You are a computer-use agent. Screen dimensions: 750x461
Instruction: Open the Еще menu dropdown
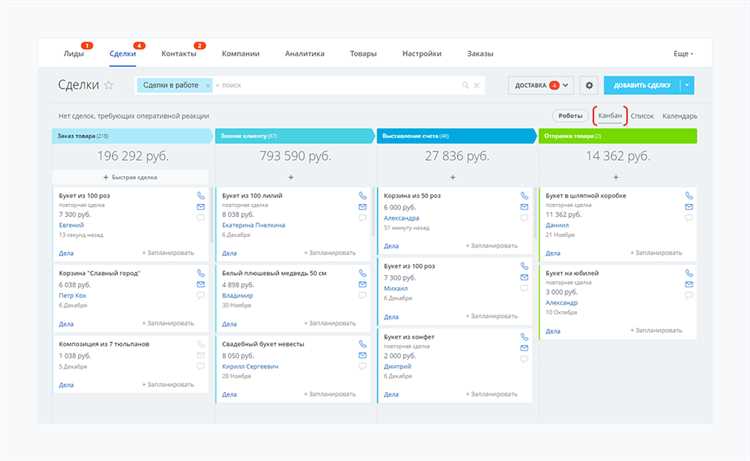[x=683, y=54]
